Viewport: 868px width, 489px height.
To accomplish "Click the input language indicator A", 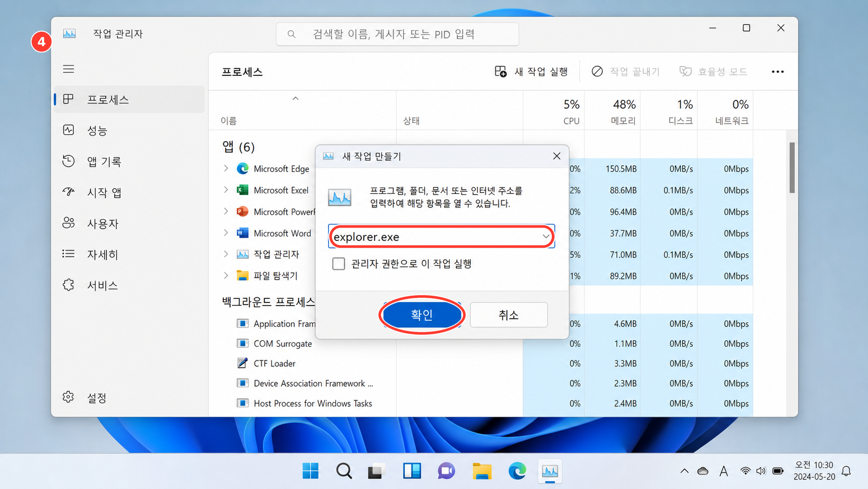I will point(724,471).
